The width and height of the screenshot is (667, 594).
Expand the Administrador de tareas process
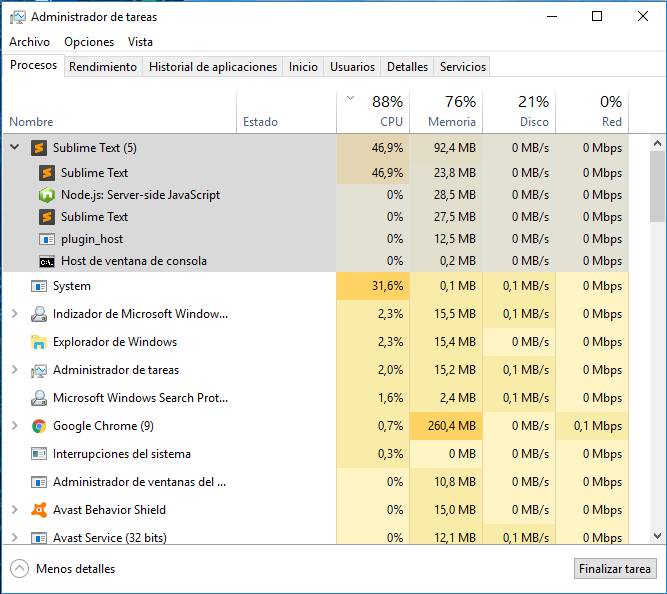[14, 370]
